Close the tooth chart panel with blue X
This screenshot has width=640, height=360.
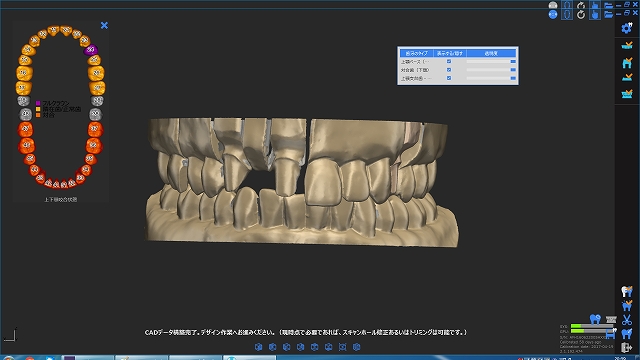point(104,25)
